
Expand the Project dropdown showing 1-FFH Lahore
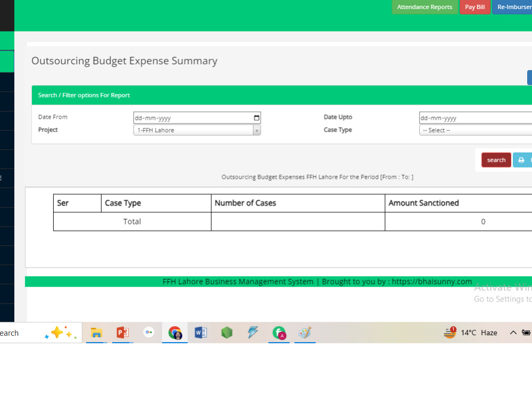coord(197,130)
